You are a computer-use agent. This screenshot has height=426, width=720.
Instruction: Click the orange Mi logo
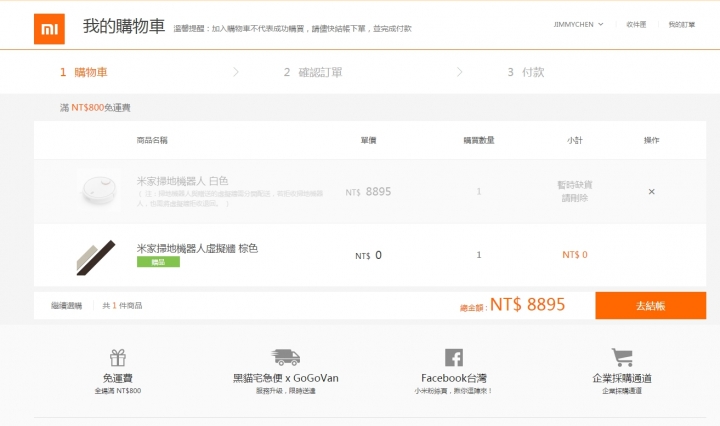(49, 29)
